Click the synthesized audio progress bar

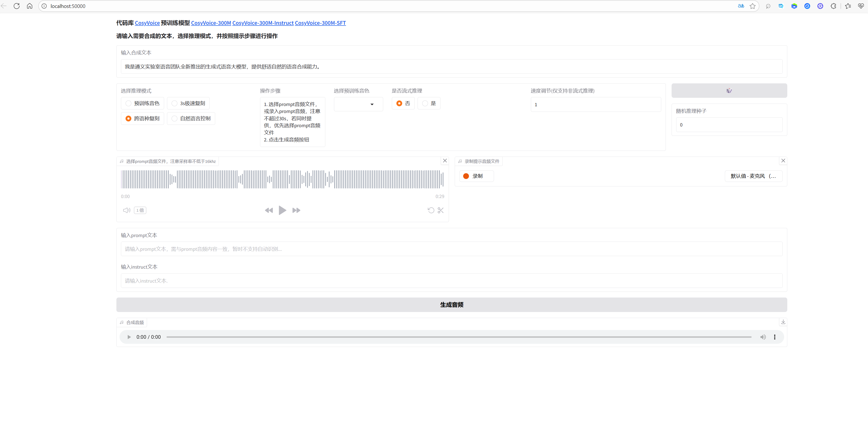point(458,337)
